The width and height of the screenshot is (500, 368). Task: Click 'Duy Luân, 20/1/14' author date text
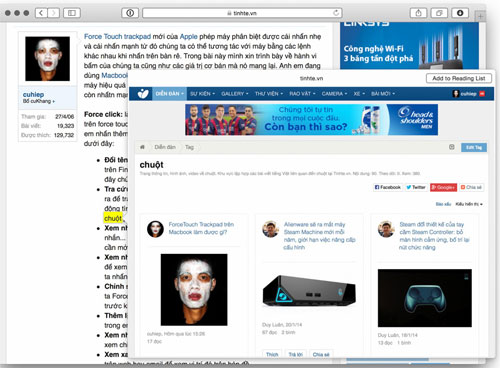282,324
